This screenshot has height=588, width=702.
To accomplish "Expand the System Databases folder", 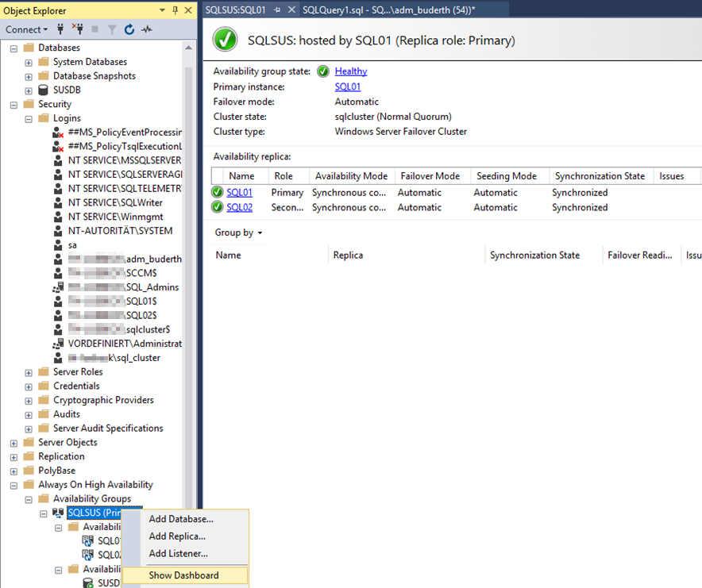I will pos(29,63).
